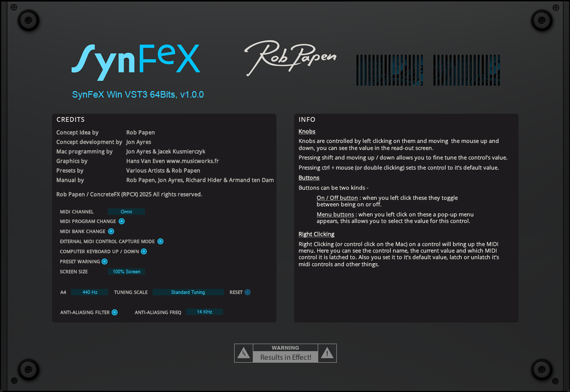Toggle MIDI Program Change option
This screenshot has width=570, height=392.
coord(122,221)
